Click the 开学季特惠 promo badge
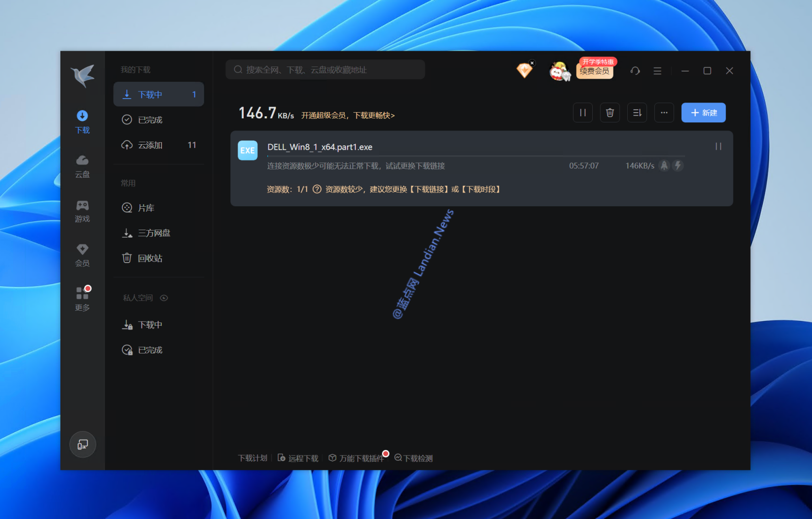The width and height of the screenshot is (812, 519). click(x=598, y=61)
